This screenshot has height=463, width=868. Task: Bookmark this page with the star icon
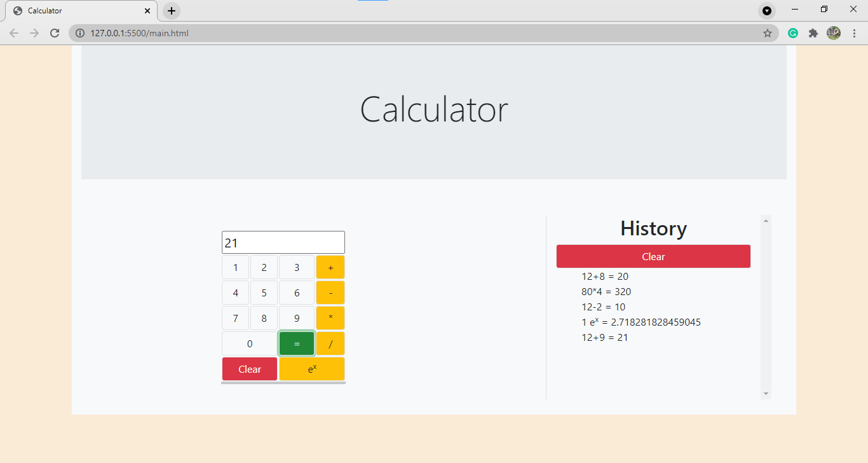(768, 33)
